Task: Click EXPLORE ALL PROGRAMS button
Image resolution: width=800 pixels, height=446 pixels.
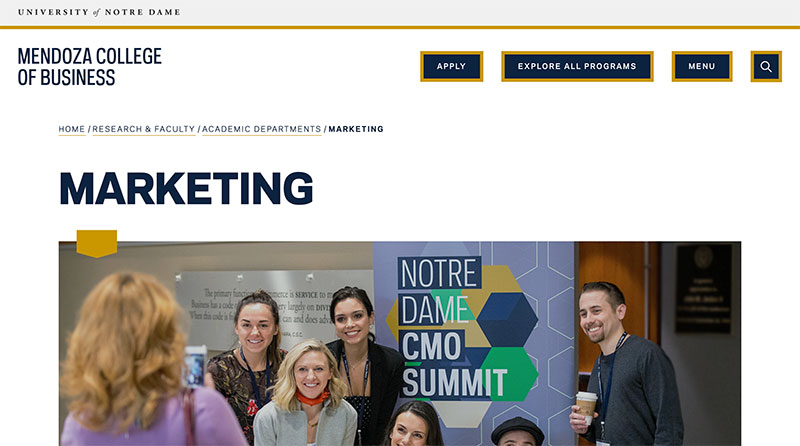Action: pyautogui.click(x=577, y=66)
